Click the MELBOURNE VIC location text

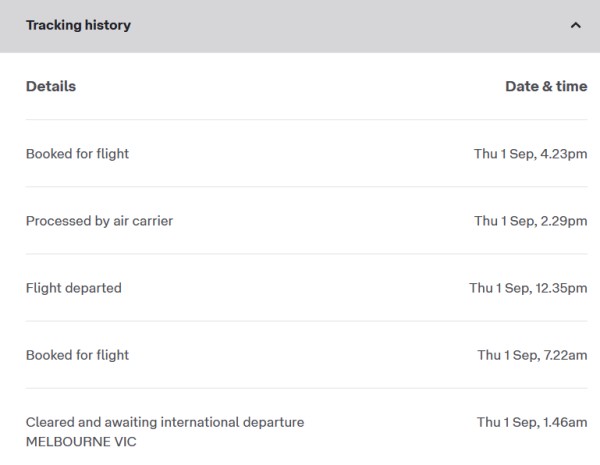point(81,441)
